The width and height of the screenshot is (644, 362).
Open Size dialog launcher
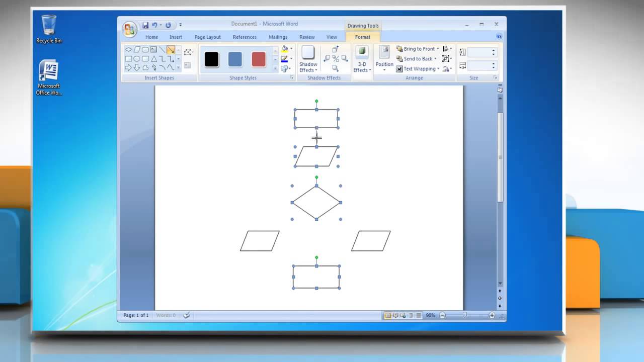click(x=495, y=77)
